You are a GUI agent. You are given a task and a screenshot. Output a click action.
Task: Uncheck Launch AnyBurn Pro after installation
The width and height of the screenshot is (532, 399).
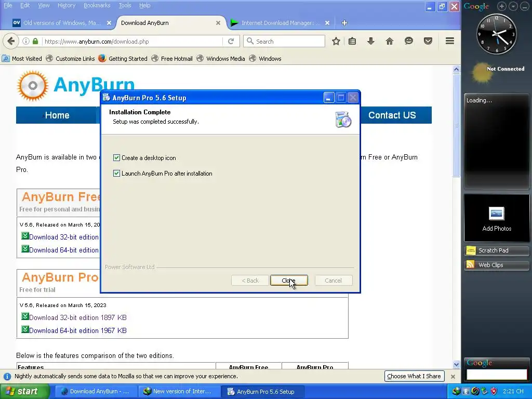[116, 174]
